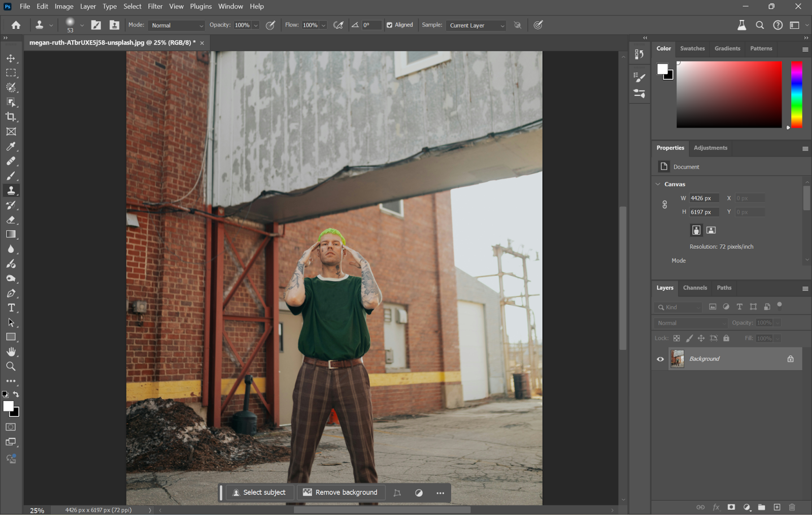Screen dimensions: 812x515
Task: Select the Rectangular Marquee tool
Action: (x=11, y=73)
